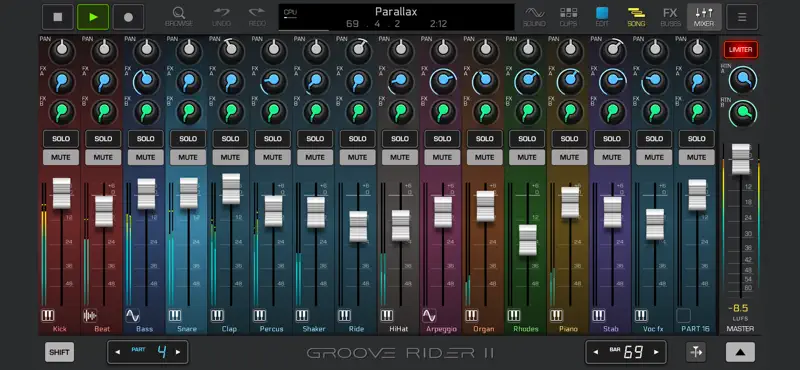Undo the last action

221,17
